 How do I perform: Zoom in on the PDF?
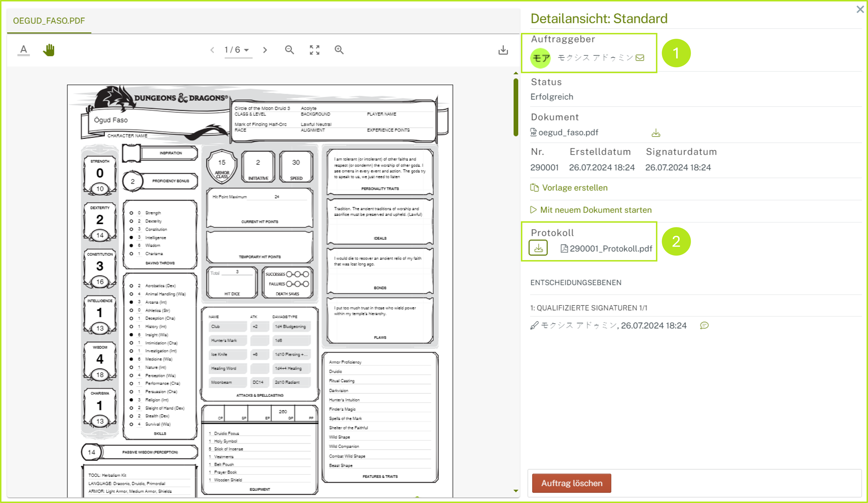[339, 50]
